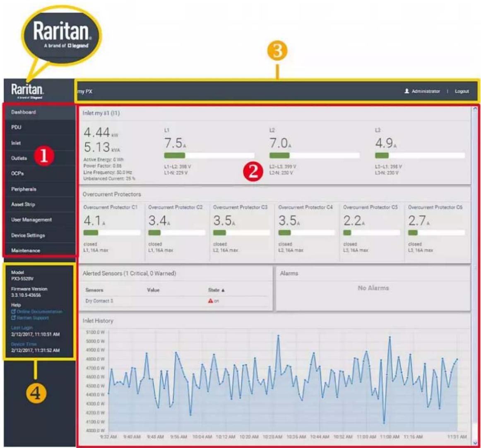Select OCPs in the sidebar
The width and height of the screenshot is (481, 448).
click(x=40, y=173)
